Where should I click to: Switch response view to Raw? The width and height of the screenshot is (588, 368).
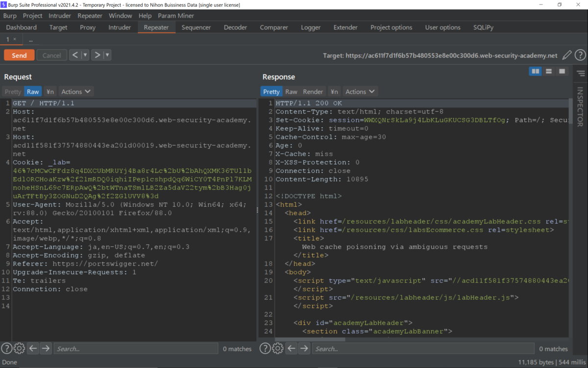point(292,92)
